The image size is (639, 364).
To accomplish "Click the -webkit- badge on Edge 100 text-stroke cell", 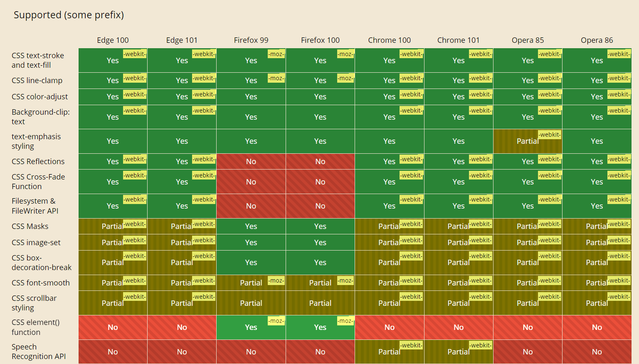I will (x=134, y=54).
